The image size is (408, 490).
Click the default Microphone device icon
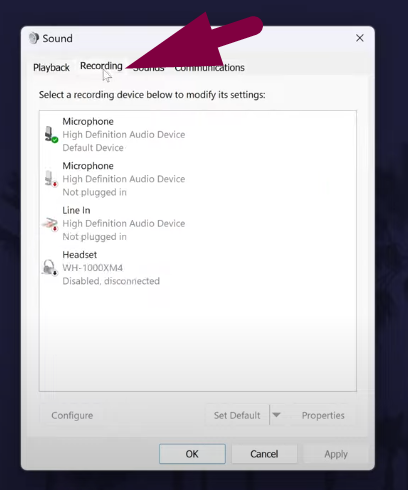(x=51, y=135)
